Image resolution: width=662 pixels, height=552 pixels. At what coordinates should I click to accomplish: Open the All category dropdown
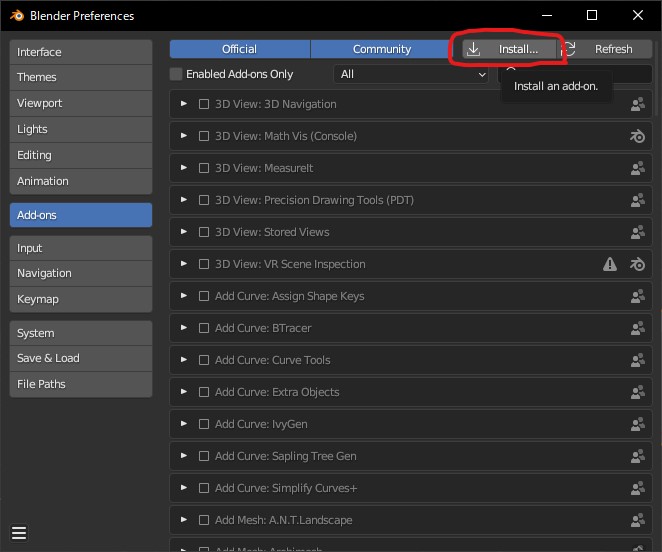click(x=411, y=74)
